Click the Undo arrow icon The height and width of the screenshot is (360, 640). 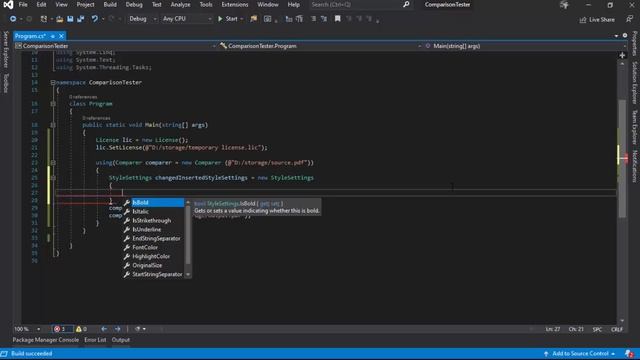point(95,19)
